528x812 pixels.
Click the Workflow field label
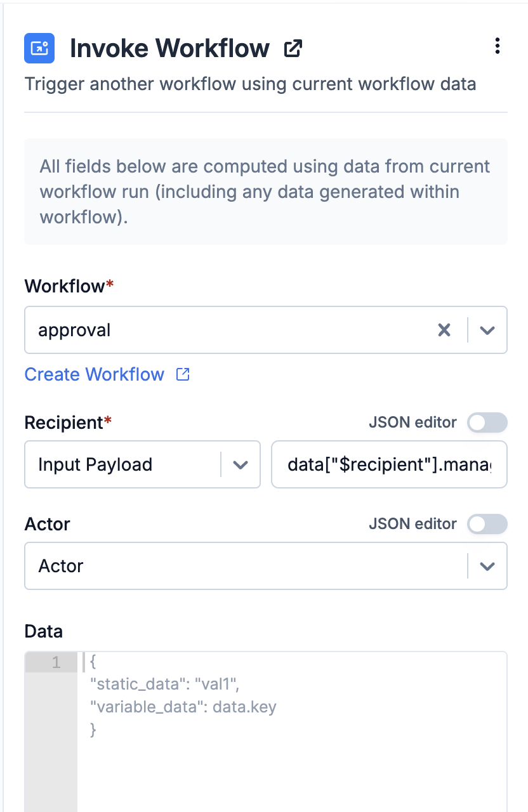[65, 286]
